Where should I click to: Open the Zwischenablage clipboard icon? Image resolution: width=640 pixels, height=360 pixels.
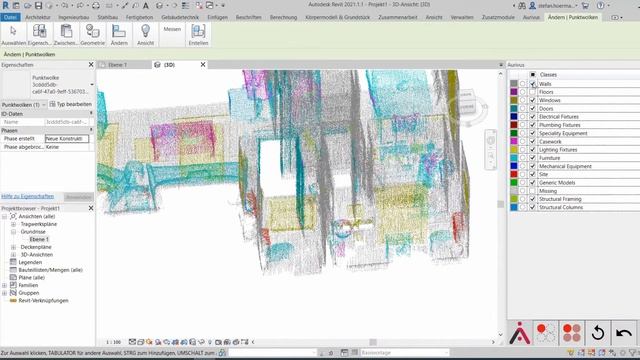66,31
